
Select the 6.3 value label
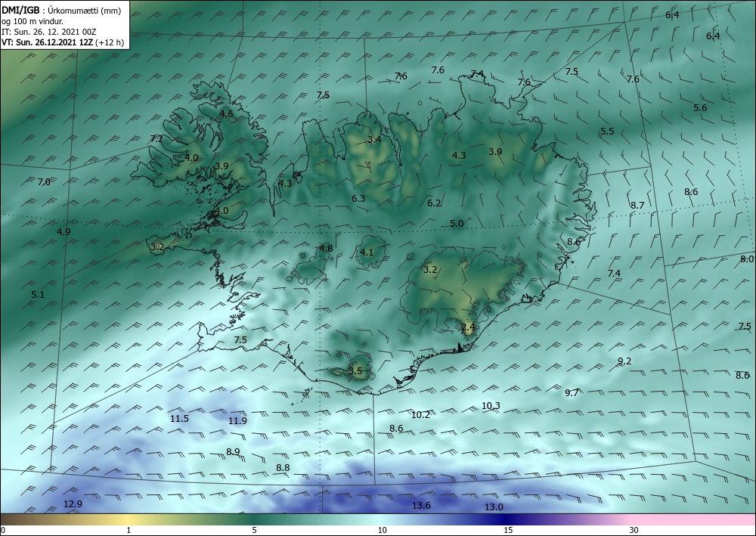358,198
